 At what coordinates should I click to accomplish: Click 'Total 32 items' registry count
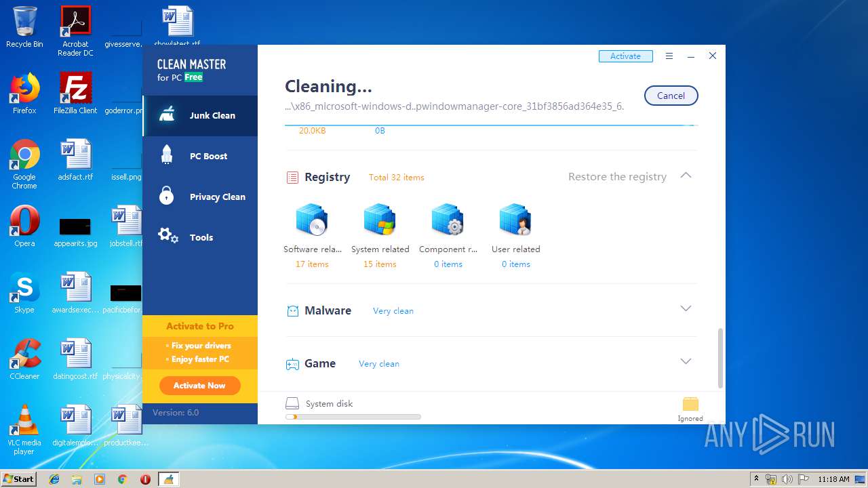click(x=397, y=178)
